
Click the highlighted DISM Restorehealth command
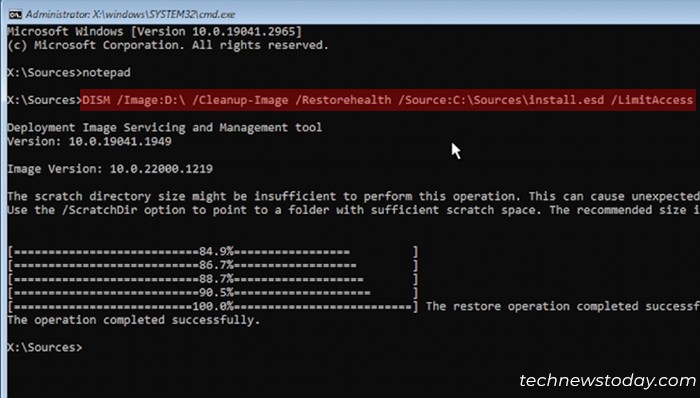click(x=388, y=100)
